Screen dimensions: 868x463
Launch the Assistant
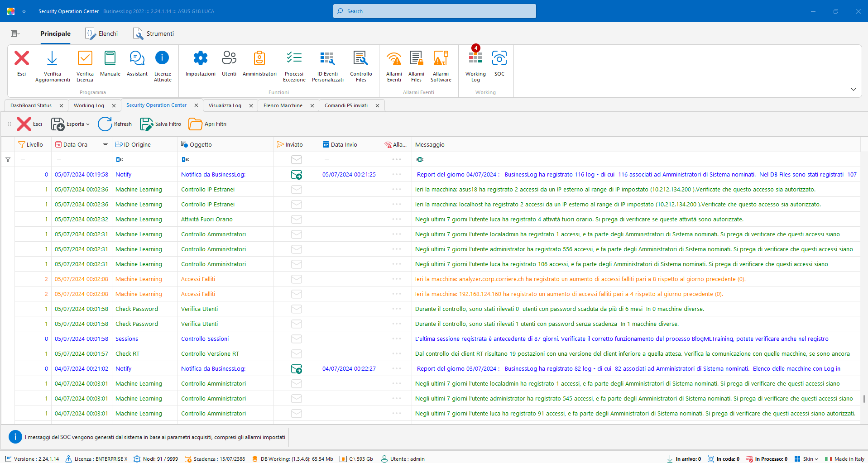point(137,63)
